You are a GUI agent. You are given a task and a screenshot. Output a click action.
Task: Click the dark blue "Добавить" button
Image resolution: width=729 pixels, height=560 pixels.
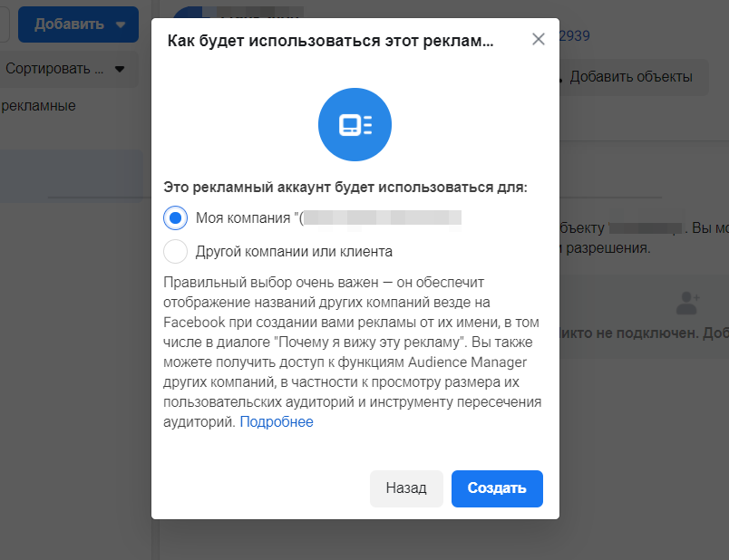[78, 24]
